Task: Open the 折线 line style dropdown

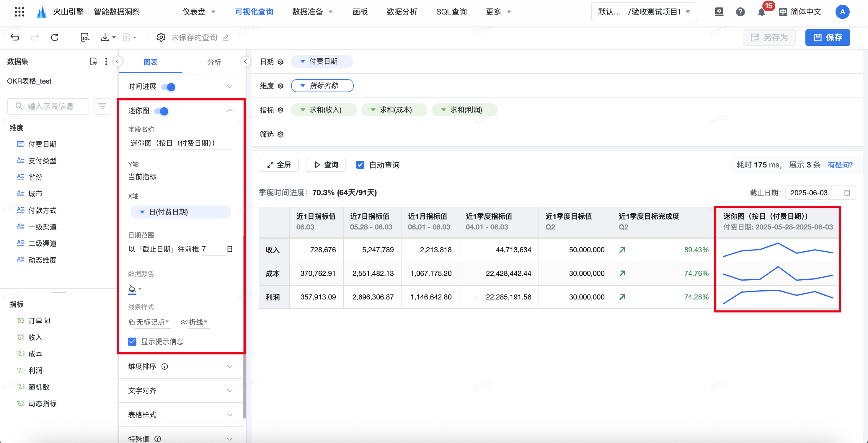Action: click(195, 322)
